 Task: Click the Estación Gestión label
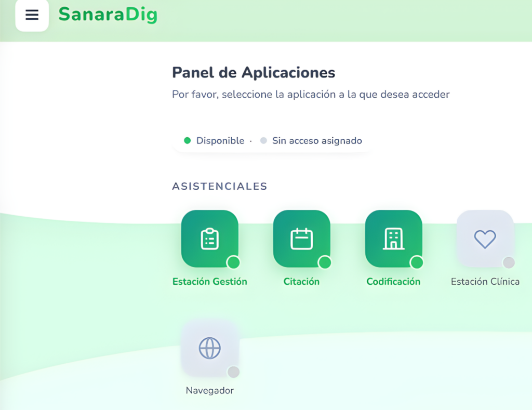click(x=210, y=282)
